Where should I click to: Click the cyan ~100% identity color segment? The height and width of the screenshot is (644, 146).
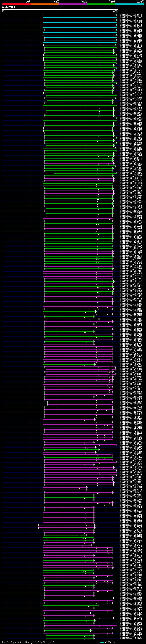(x=130, y=4)
